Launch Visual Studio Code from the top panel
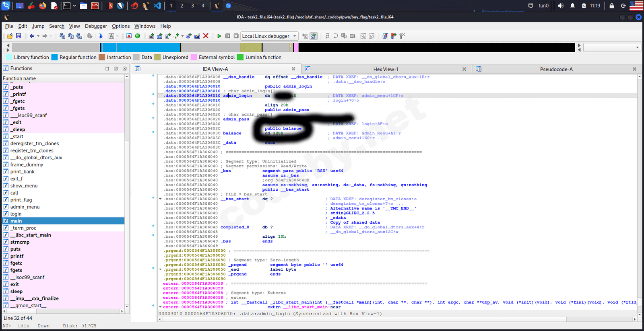The height and width of the screenshot is (331, 644). (x=157, y=6)
